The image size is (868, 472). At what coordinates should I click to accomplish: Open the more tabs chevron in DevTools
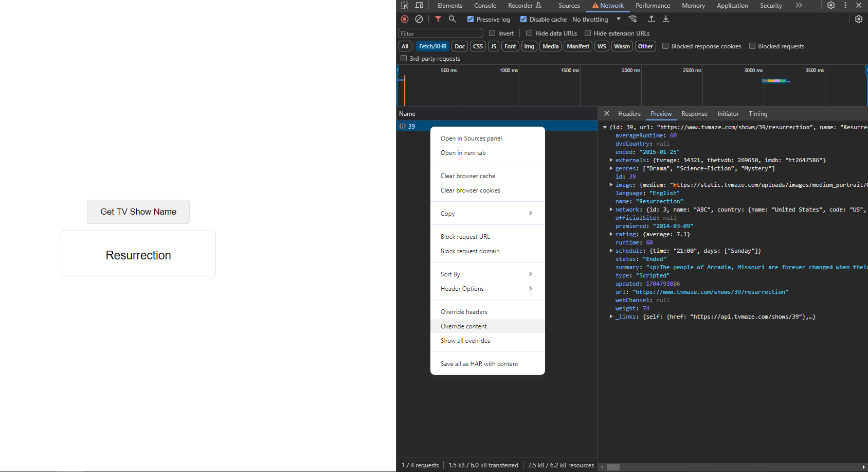coord(799,5)
